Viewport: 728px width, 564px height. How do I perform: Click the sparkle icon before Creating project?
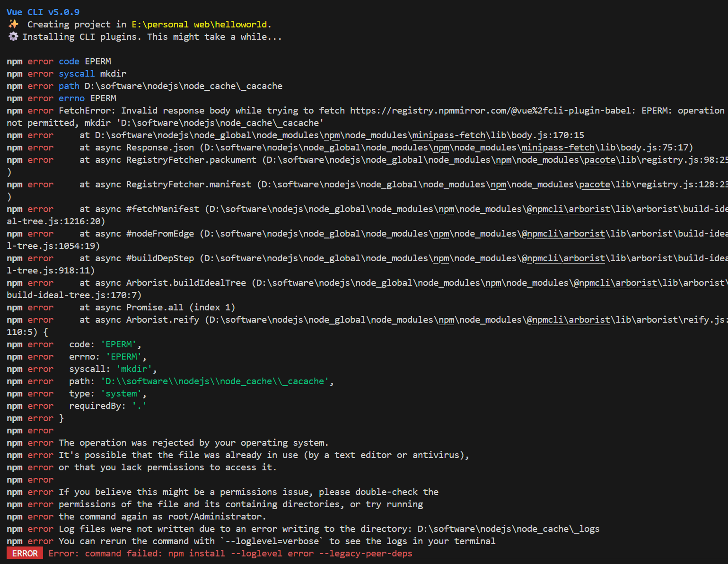(x=13, y=24)
